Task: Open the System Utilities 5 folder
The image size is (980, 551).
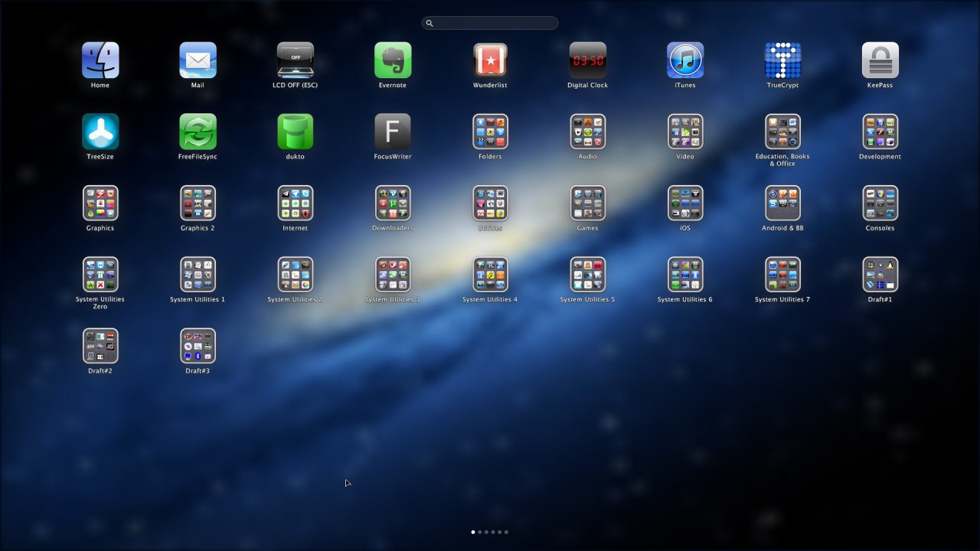Action: point(587,274)
